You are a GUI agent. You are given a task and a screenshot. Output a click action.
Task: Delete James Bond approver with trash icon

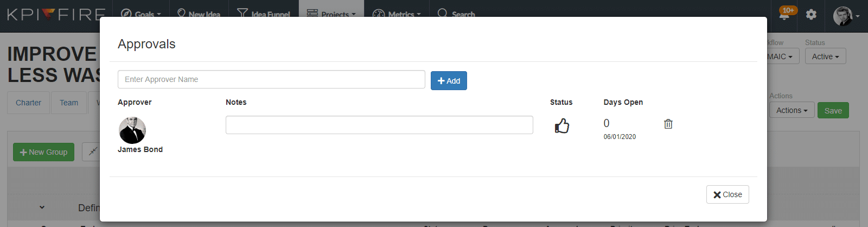668,124
